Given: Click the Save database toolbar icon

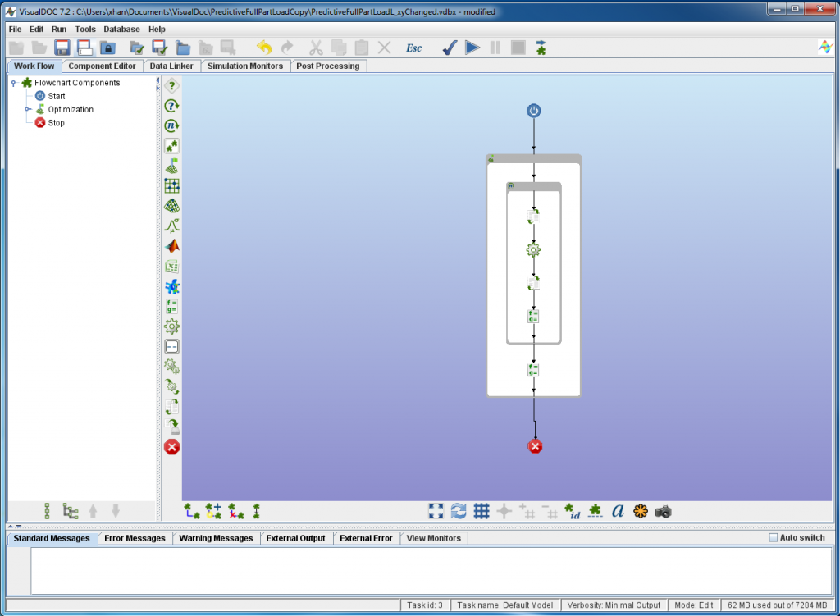Looking at the screenshot, I should tap(62, 48).
